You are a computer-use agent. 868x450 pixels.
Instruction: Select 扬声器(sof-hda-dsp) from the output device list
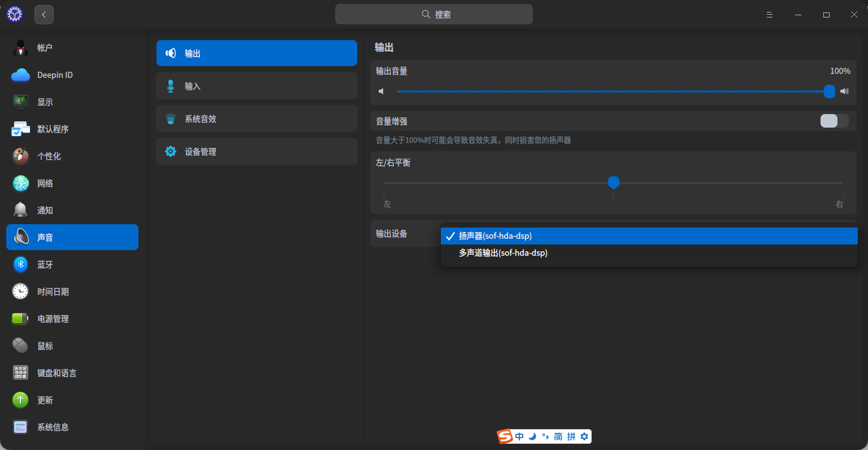coord(649,236)
